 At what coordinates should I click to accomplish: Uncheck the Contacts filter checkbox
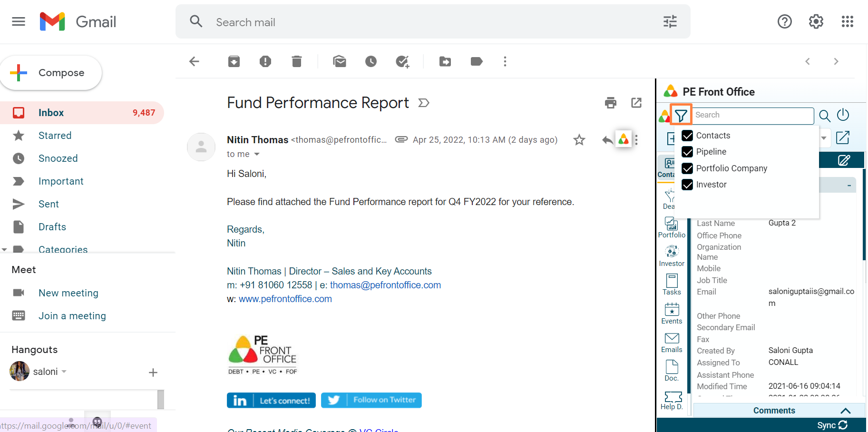687,136
